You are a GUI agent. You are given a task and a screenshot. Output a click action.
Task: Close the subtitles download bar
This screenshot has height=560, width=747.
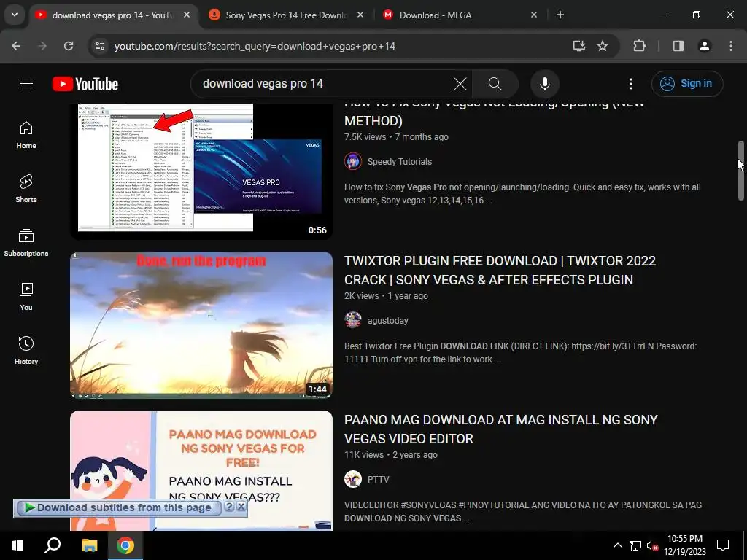tap(241, 507)
